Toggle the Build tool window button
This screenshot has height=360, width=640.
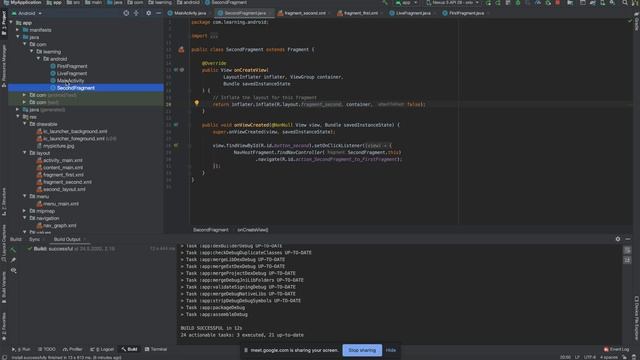pyautogui.click(x=129, y=349)
